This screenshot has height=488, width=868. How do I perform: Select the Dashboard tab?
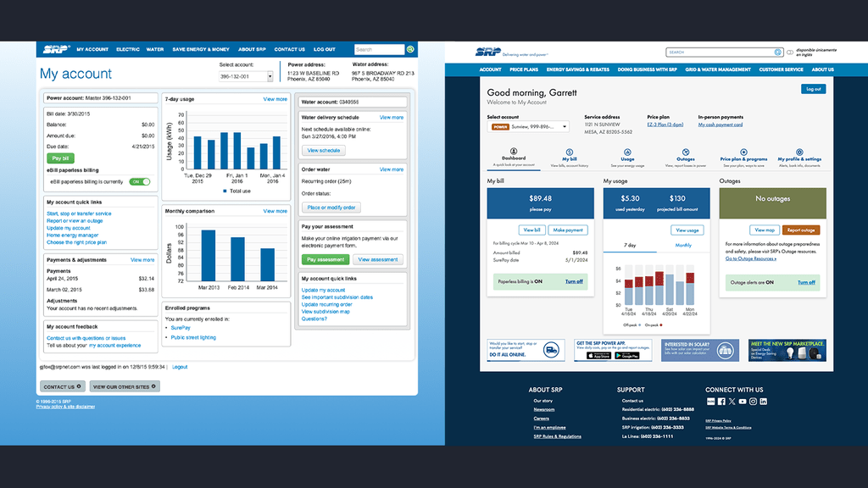coord(514,158)
